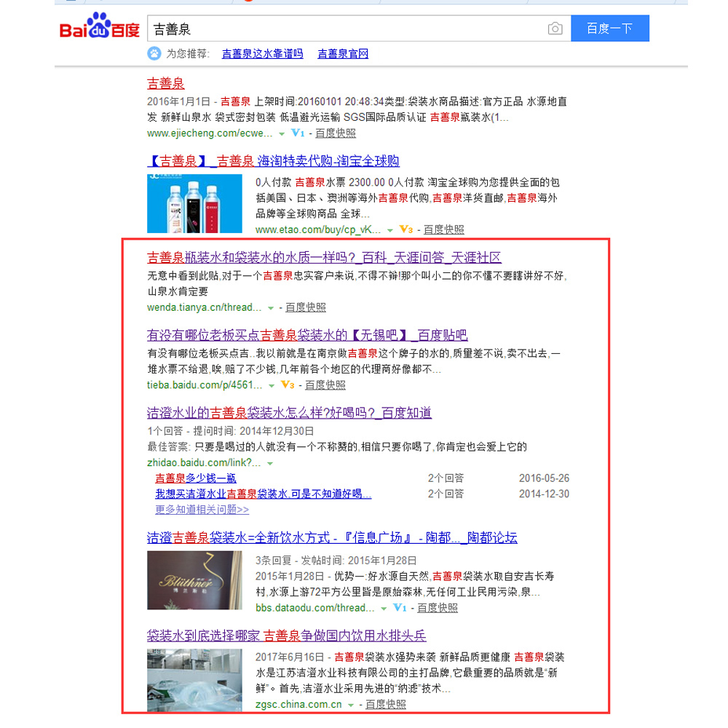
Task: Click the date 2016-05-26 in related questions
Action: [544, 478]
